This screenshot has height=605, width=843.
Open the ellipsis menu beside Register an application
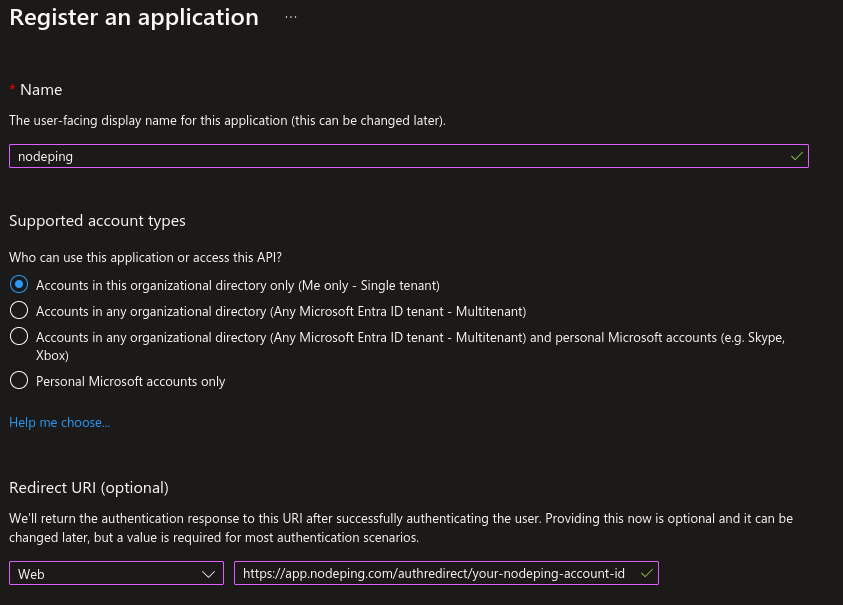point(291,18)
